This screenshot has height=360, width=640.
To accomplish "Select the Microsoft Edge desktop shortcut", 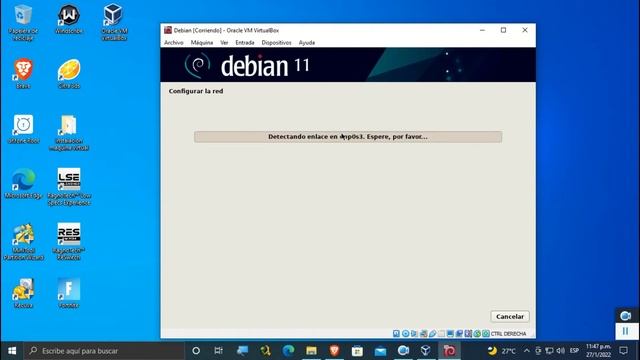I will point(23,184).
